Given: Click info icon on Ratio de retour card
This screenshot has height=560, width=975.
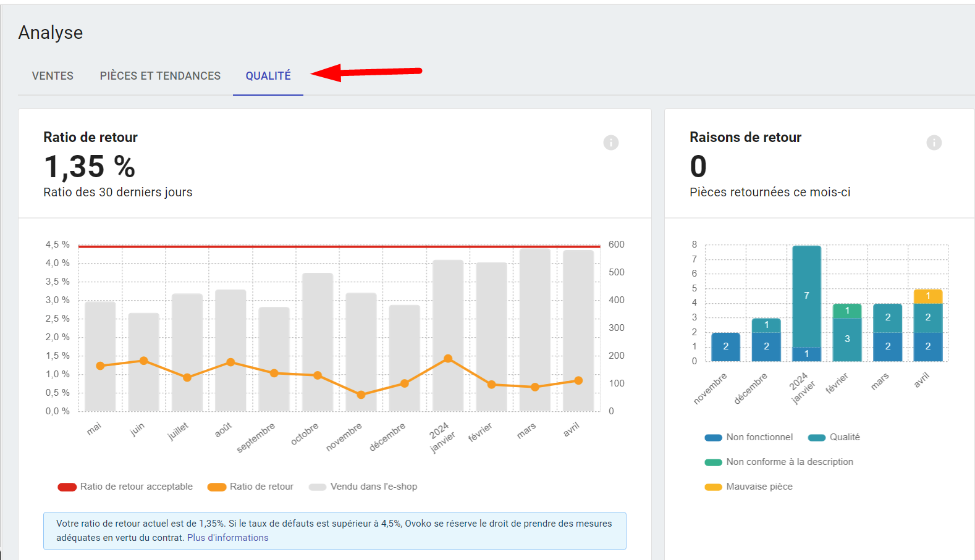Looking at the screenshot, I should click(x=610, y=143).
